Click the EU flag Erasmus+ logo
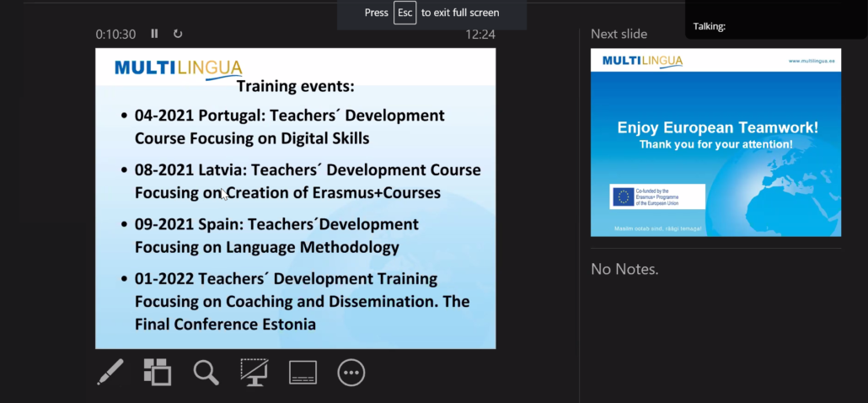868x403 pixels. click(x=622, y=197)
